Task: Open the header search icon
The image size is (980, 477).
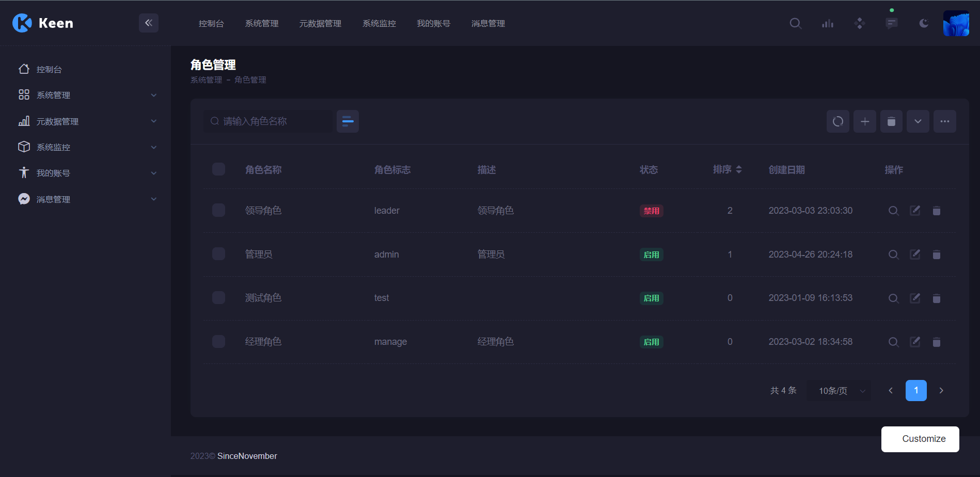Action: coord(795,23)
